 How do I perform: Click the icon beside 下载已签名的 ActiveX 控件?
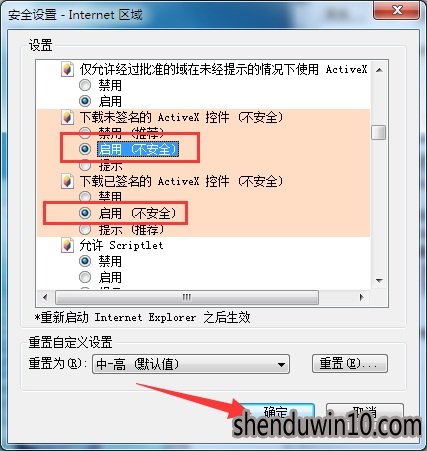(x=67, y=181)
